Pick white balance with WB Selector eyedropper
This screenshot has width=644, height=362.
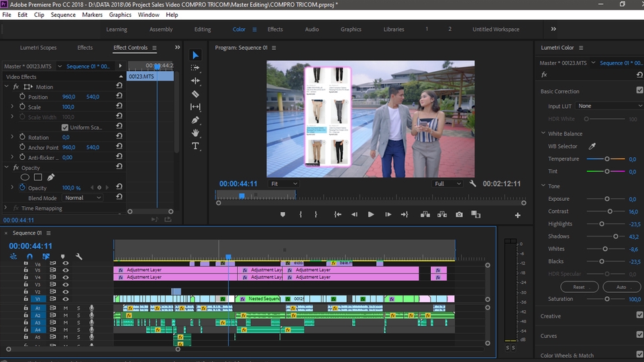click(x=592, y=146)
